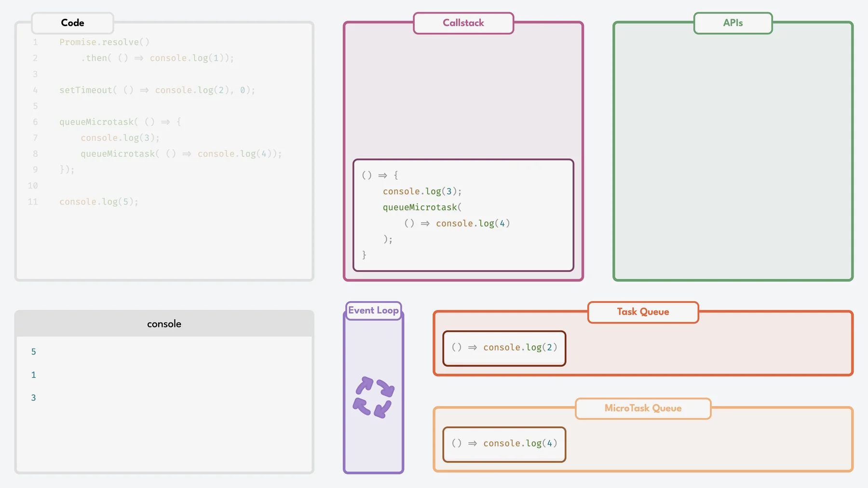Screen dimensions: 868x488
Task: Select the Callstack panel header label
Action: [463, 23]
